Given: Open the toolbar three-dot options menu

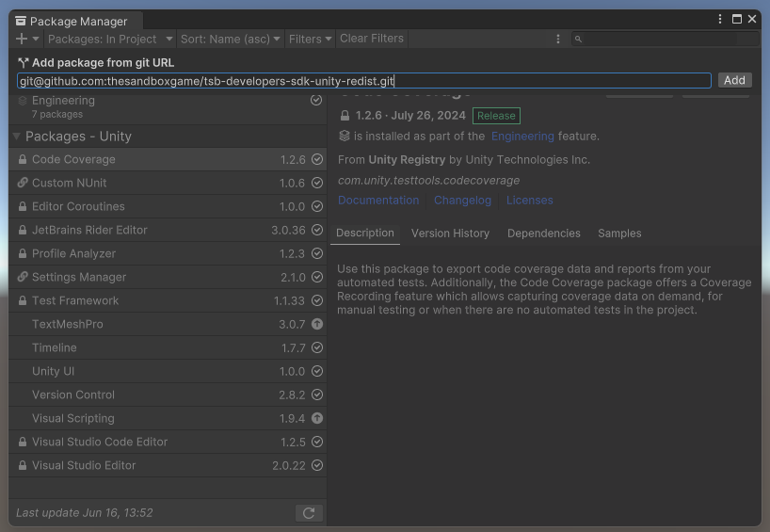Looking at the screenshot, I should tap(558, 39).
